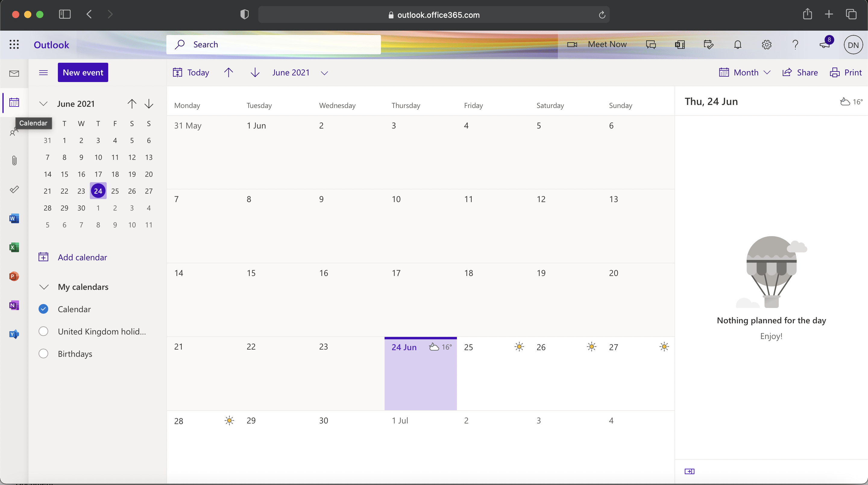The height and width of the screenshot is (485, 868).
Task: Click the notifications bell icon
Action: pos(737,45)
